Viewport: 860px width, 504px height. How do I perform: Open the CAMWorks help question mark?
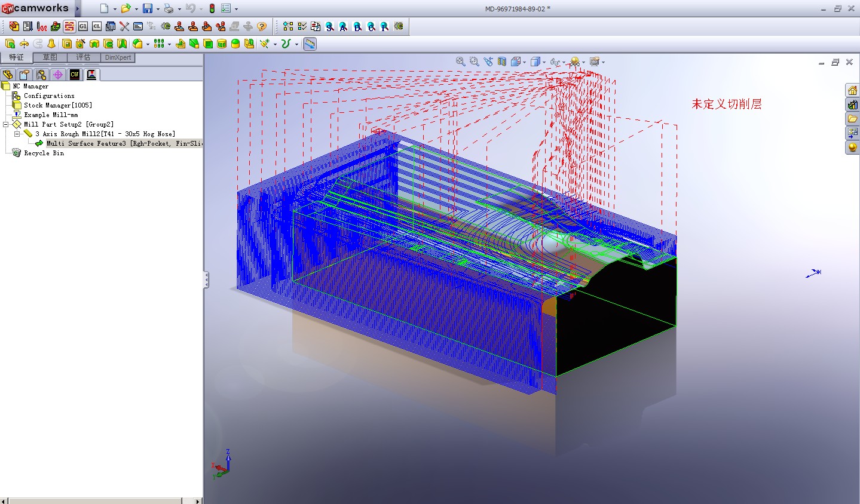click(x=261, y=26)
